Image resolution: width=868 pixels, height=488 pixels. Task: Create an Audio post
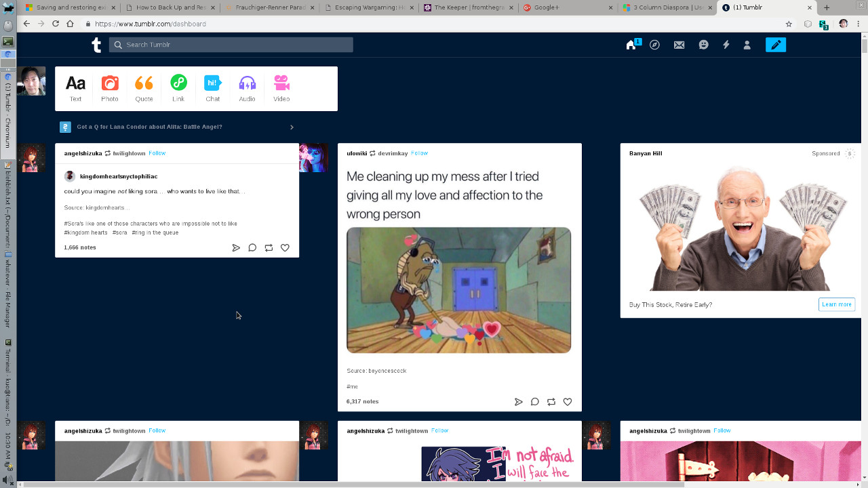(248, 83)
